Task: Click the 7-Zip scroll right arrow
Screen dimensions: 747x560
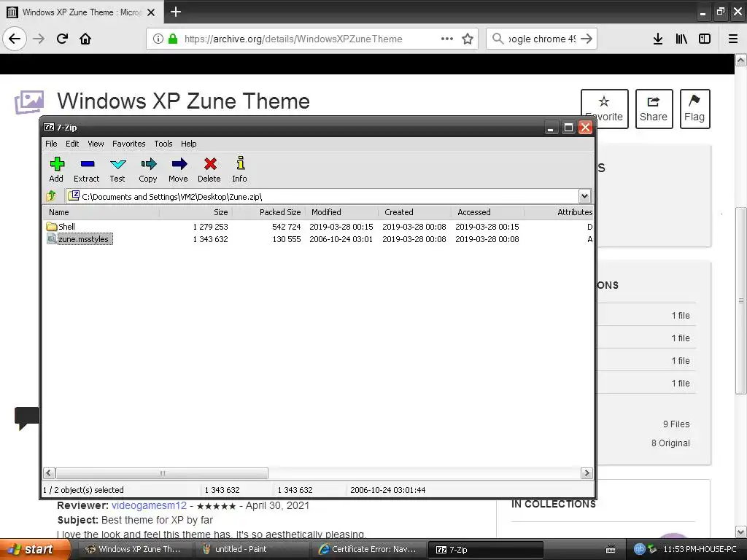Action: [587, 472]
